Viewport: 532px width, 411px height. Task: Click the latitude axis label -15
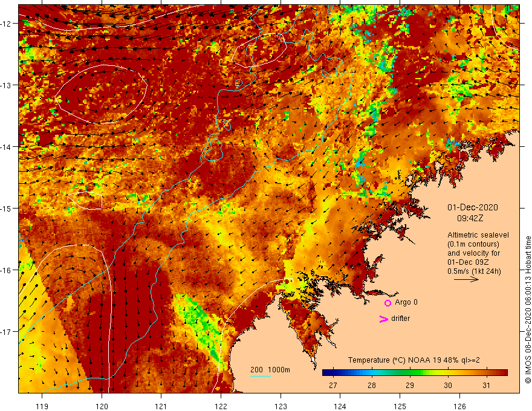tap(6, 208)
